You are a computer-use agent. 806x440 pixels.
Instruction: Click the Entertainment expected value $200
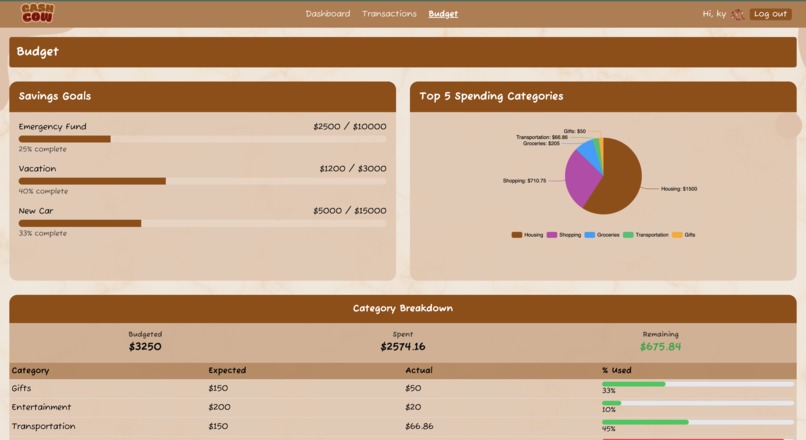pos(219,407)
